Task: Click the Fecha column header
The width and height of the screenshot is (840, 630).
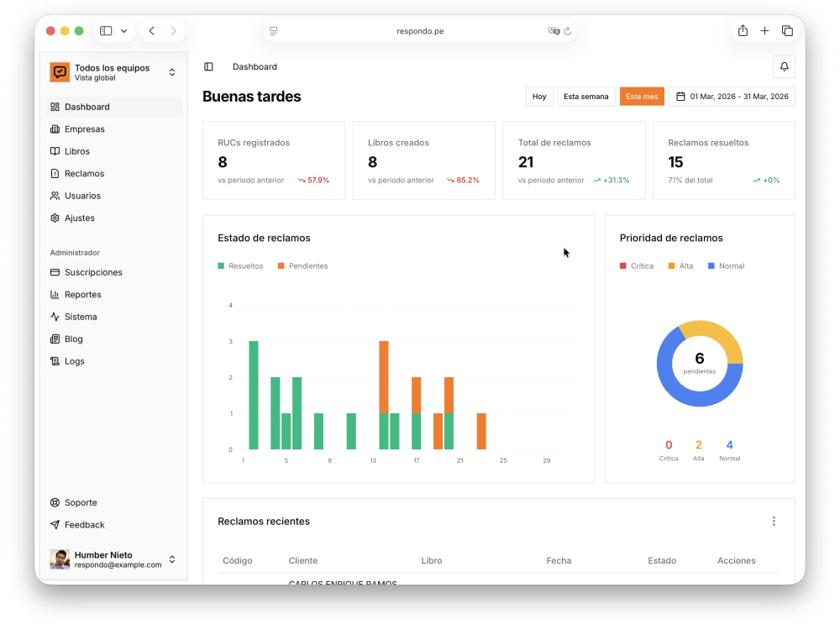Action: (559, 560)
